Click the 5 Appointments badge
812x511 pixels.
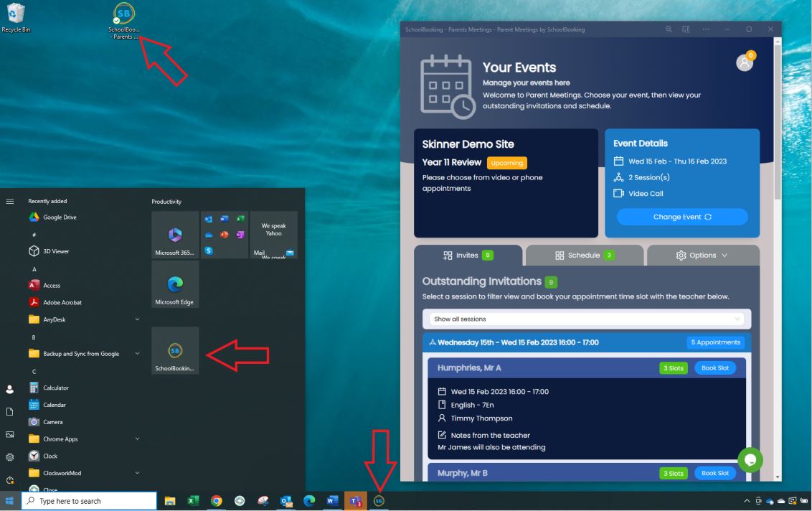(716, 342)
